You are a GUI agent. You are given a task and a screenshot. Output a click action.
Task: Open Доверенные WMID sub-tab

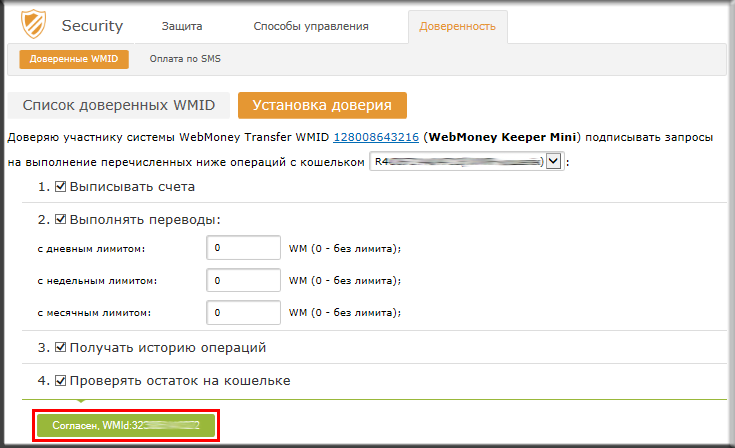click(x=74, y=59)
